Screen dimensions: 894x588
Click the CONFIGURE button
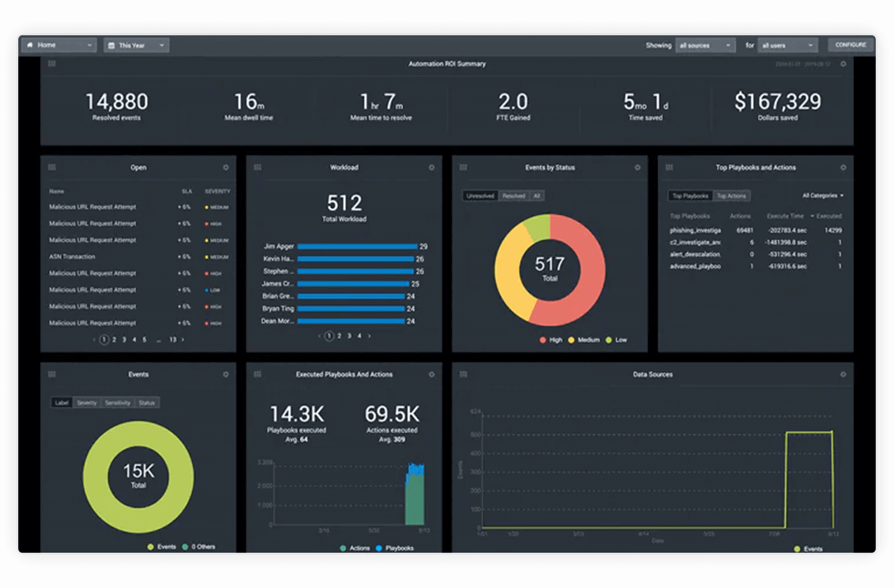coord(850,45)
